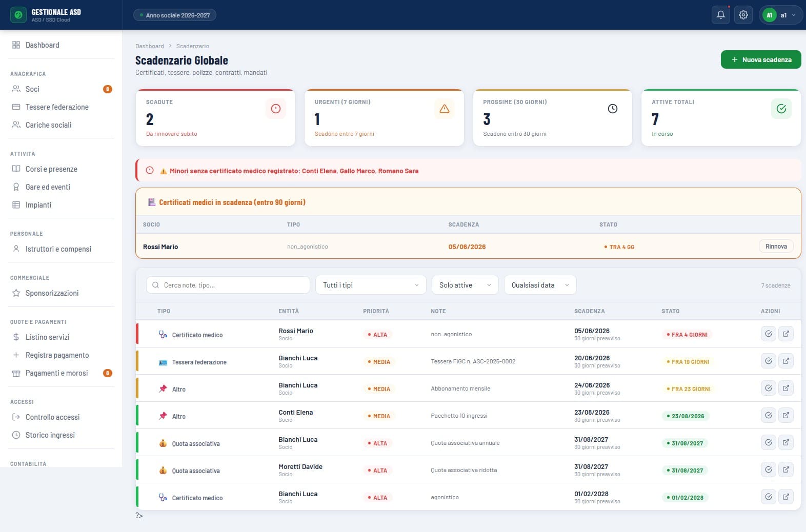Click the Scadenza column header in table
This screenshot has height=532, width=806.
click(x=590, y=311)
